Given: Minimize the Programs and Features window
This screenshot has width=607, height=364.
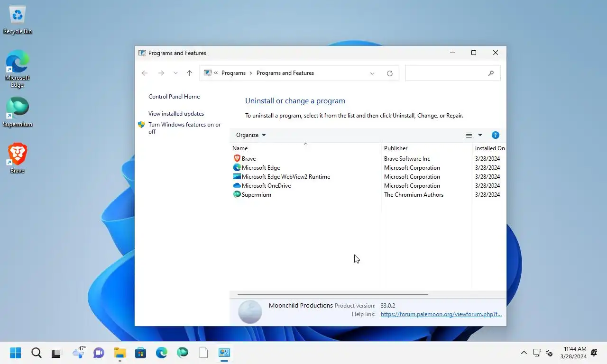Looking at the screenshot, I should [452, 53].
